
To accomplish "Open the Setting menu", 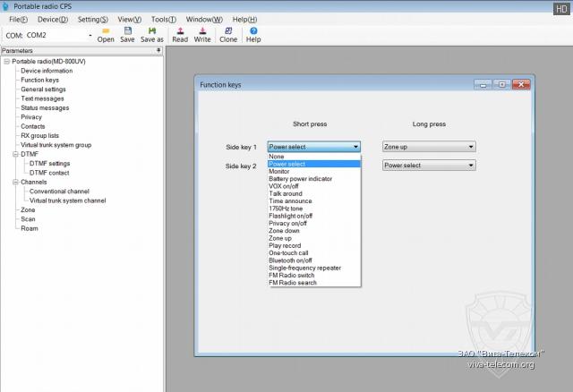I will (x=93, y=20).
